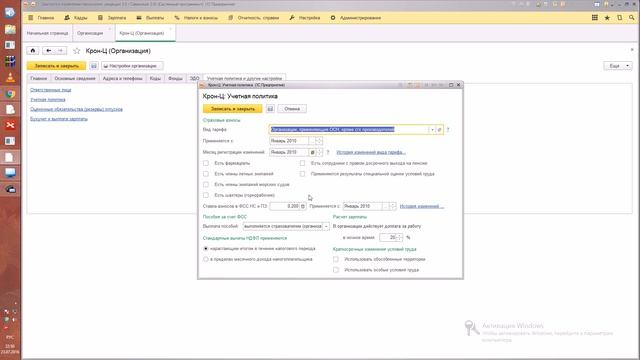Image resolution: width=640 pixels, height=360 pixels.
Task: Click Записать и закрыть in organization form
Action: pos(56,66)
